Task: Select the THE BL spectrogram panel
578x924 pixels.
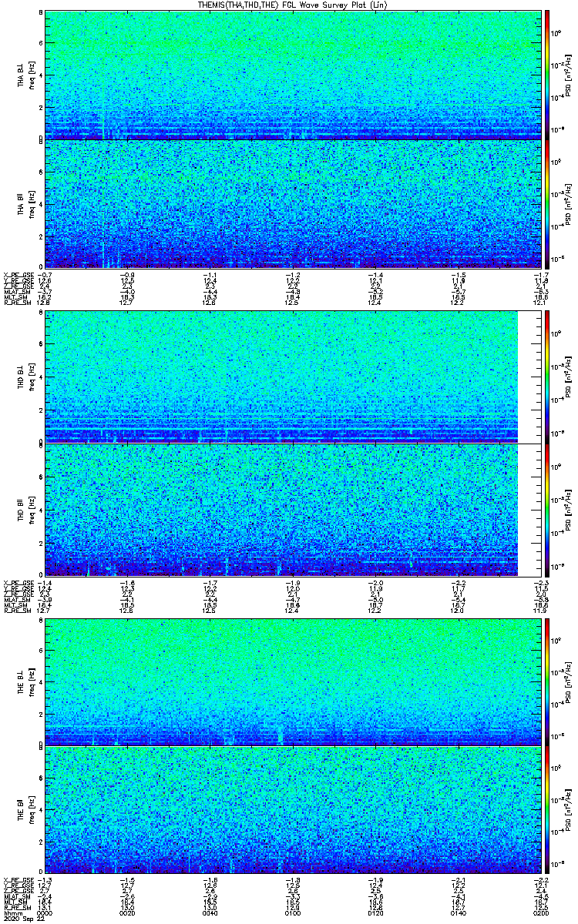Action: coord(292,681)
